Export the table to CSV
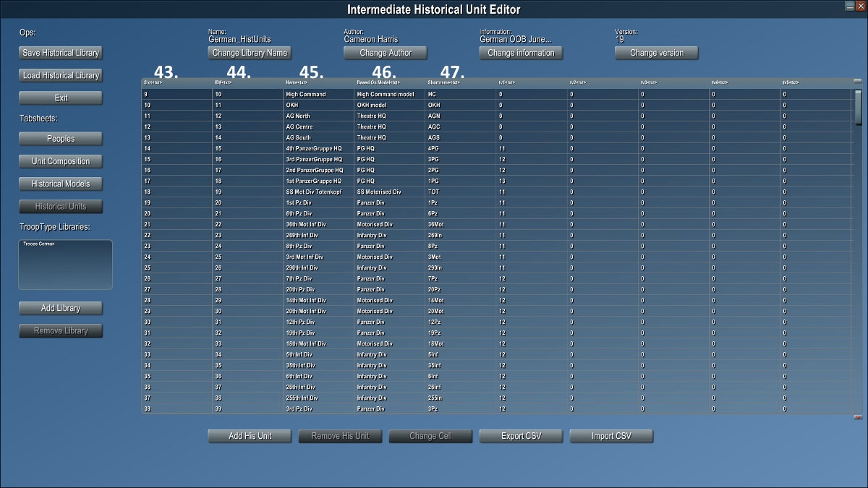This screenshot has width=868, height=488. (522, 436)
